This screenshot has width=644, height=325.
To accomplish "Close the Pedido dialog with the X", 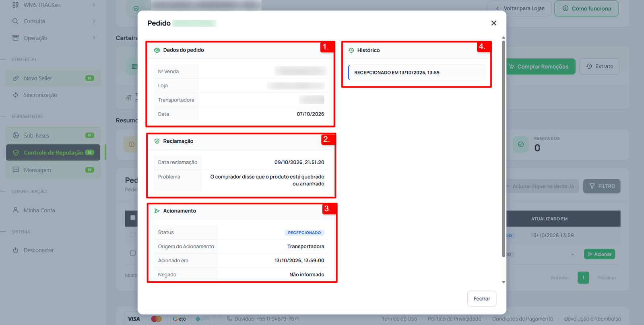I will coord(494,23).
